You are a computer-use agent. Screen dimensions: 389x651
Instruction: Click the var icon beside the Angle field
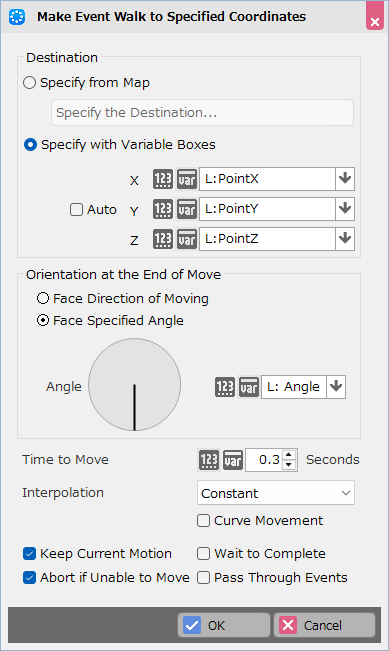tap(249, 387)
